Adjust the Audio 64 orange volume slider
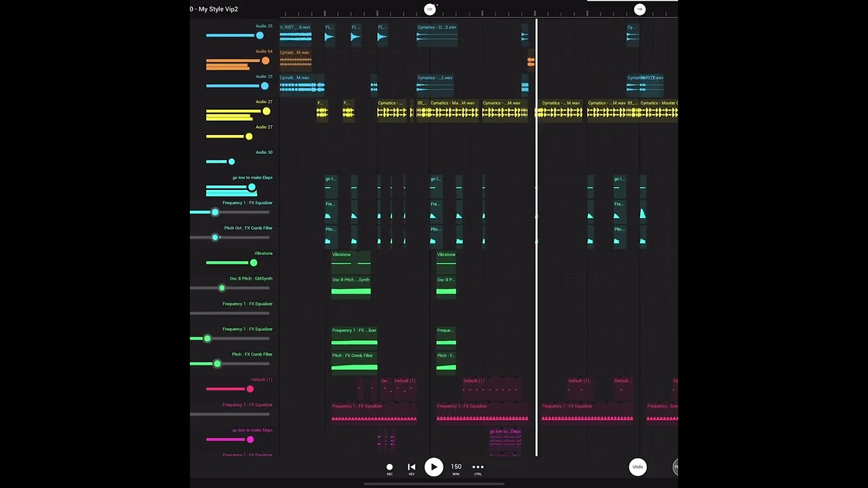This screenshot has height=488, width=868. coord(265,61)
